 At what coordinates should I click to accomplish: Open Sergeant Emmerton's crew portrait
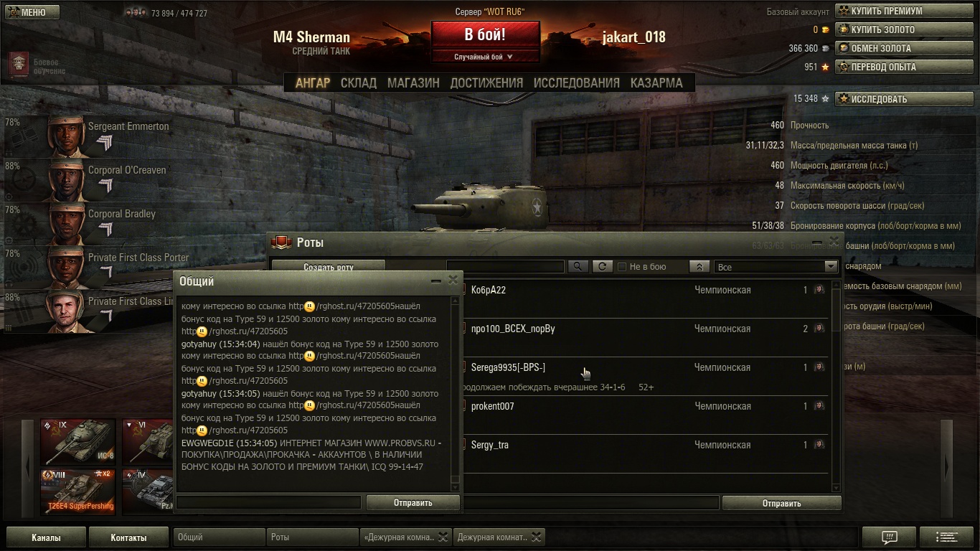tap(67, 136)
